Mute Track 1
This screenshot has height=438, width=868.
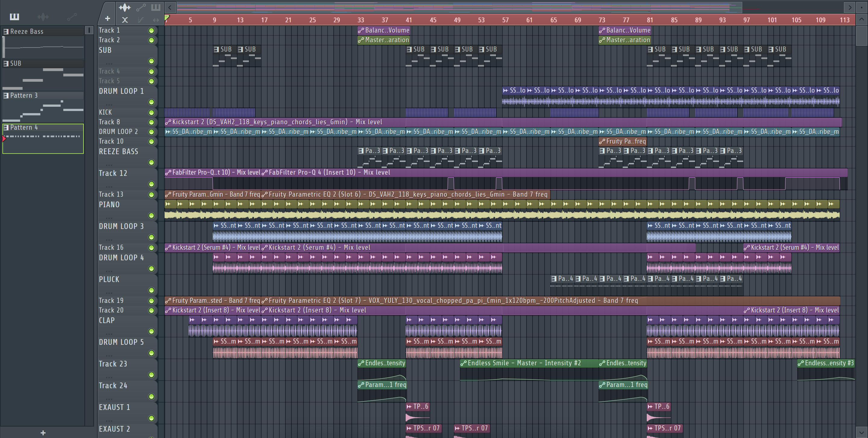[152, 31]
